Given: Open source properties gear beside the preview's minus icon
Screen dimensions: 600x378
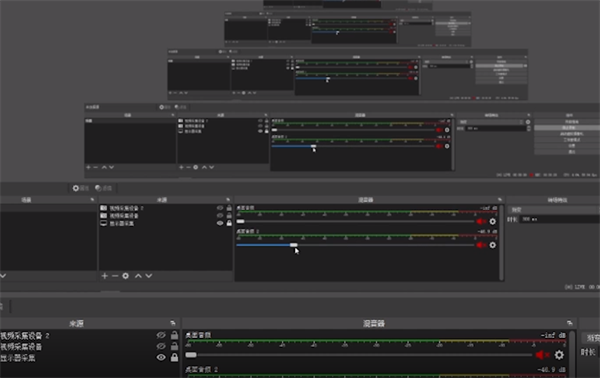Looking at the screenshot, I should (126, 276).
